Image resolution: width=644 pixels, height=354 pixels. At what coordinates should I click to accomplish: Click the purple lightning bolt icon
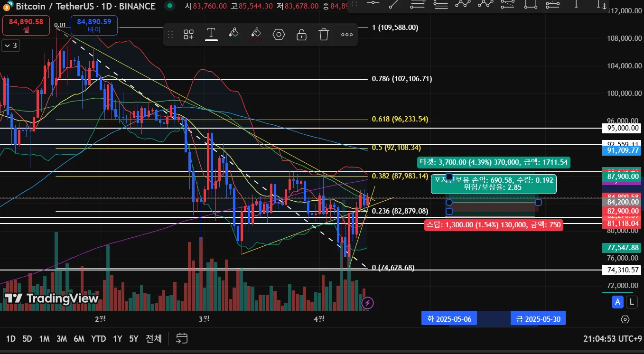(x=367, y=302)
